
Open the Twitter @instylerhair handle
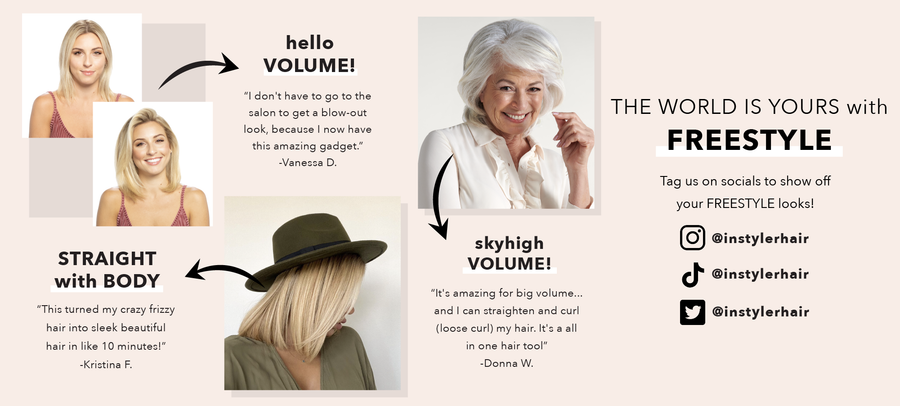(x=760, y=312)
